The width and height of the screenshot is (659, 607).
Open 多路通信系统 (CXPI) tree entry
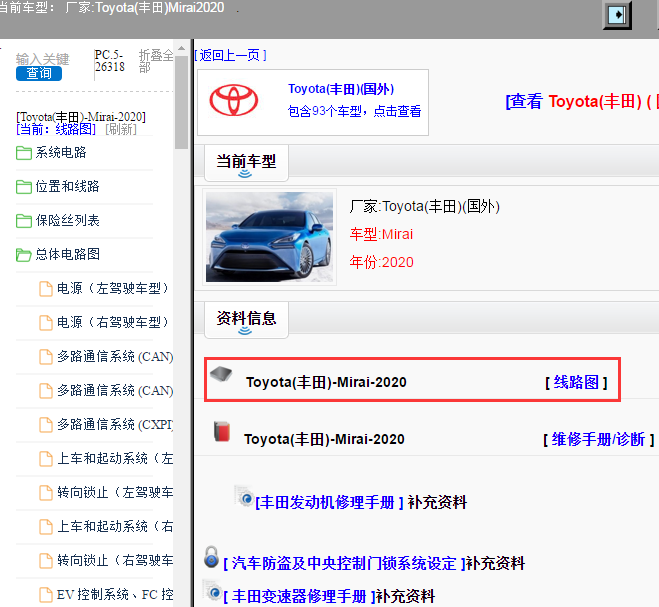115,425
